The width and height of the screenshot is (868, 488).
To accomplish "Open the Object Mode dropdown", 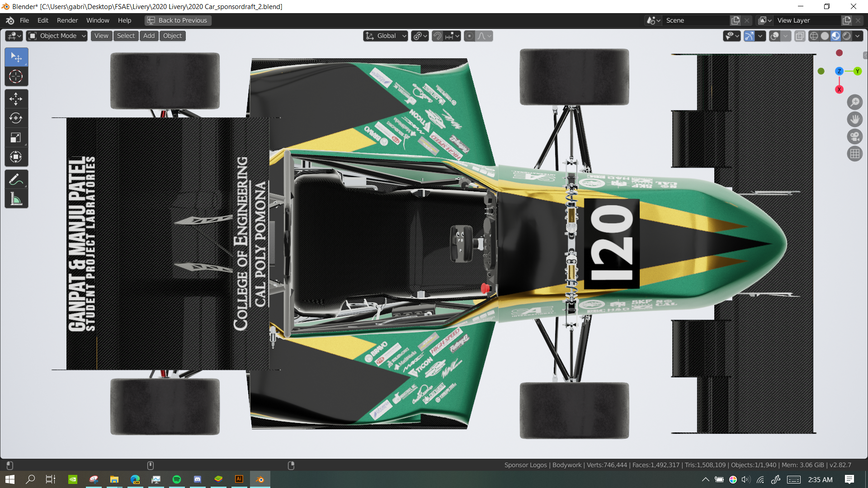I will point(57,36).
